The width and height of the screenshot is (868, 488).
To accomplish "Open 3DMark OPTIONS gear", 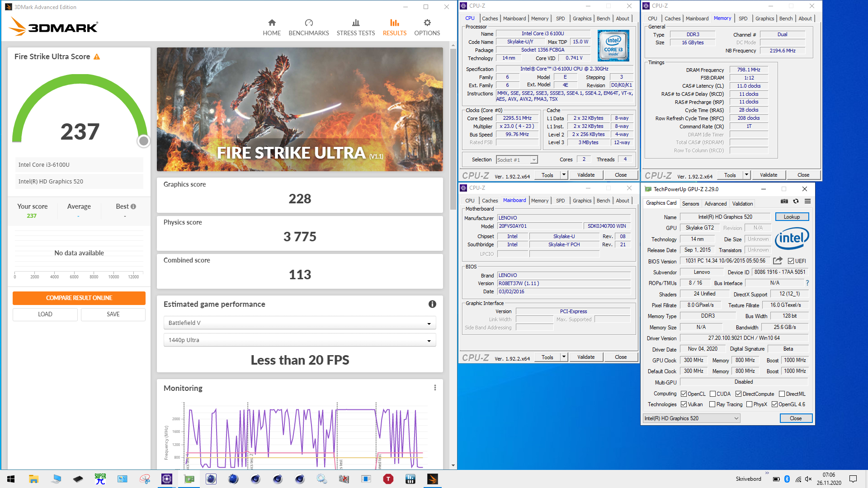I will pos(427,28).
